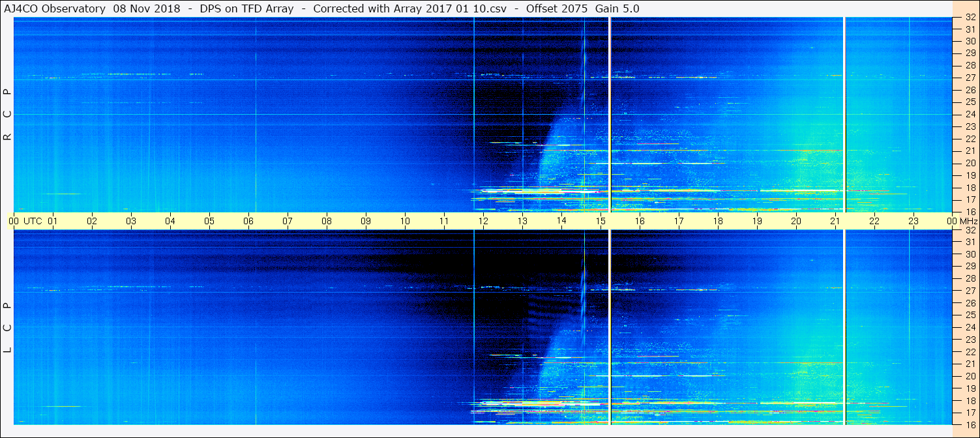The image size is (980, 438).
Task: Select hour 19 on the UTC time axis
Action: point(757,221)
